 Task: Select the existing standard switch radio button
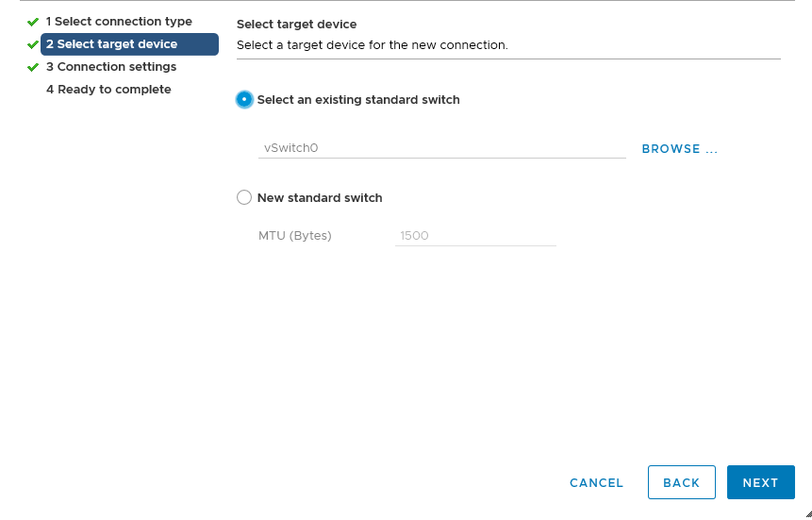[244, 99]
